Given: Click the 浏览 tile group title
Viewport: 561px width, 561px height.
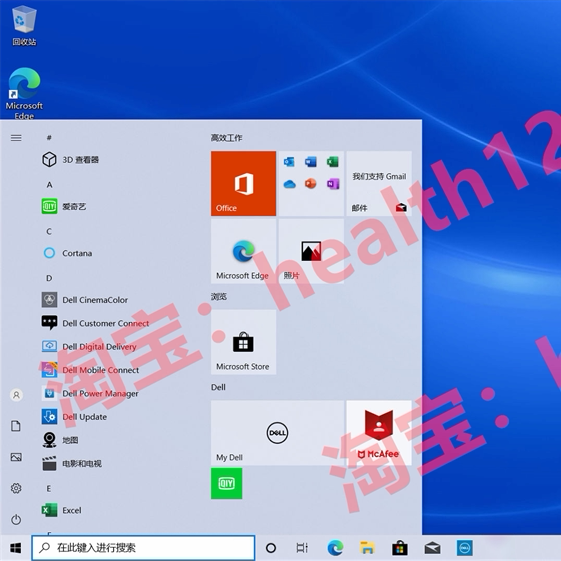Looking at the screenshot, I should [x=219, y=296].
